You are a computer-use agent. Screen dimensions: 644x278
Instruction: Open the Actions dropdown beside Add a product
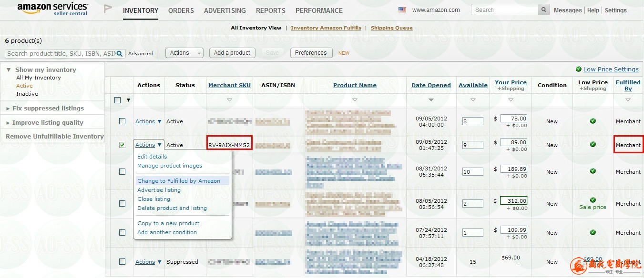[184, 53]
